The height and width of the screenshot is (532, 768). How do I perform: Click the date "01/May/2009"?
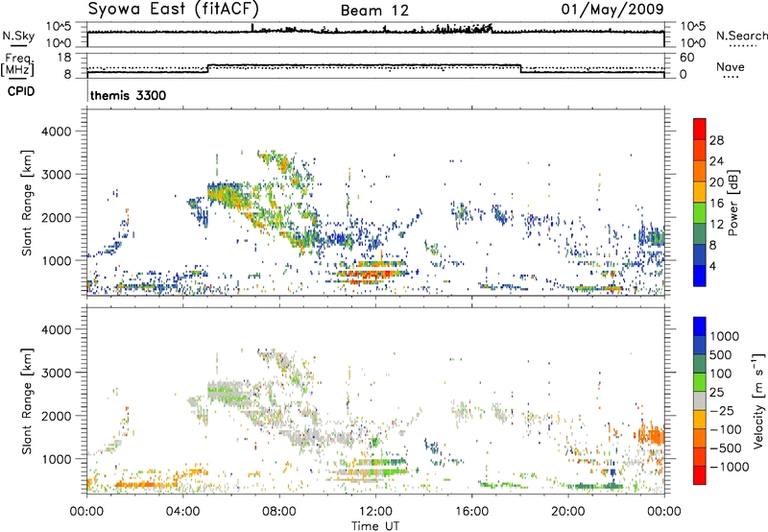pos(612,9)
